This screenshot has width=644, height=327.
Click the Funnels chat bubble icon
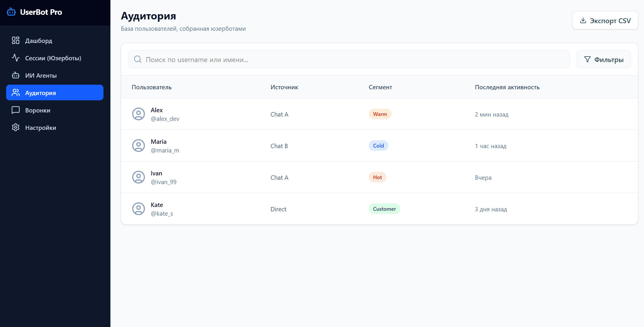pyautogui.click(x=16, y=110)
